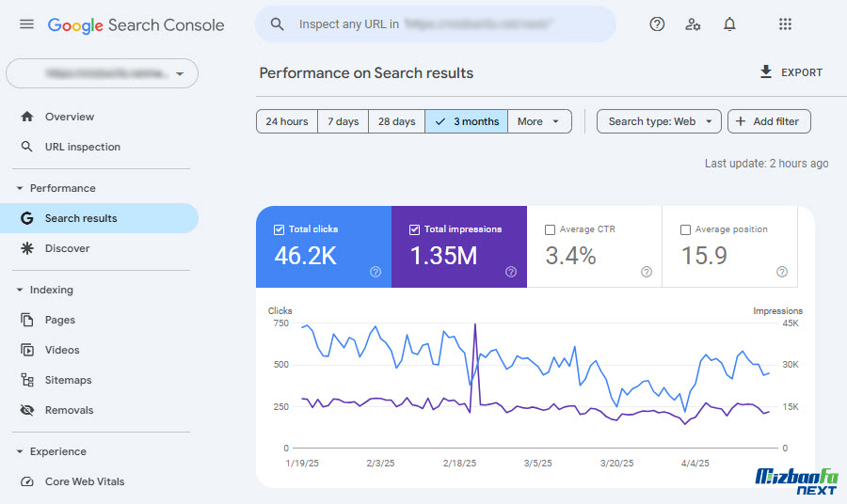Click the EXPORT button
The height and width of the screenshot is (504, 847).
coord(791,72)
